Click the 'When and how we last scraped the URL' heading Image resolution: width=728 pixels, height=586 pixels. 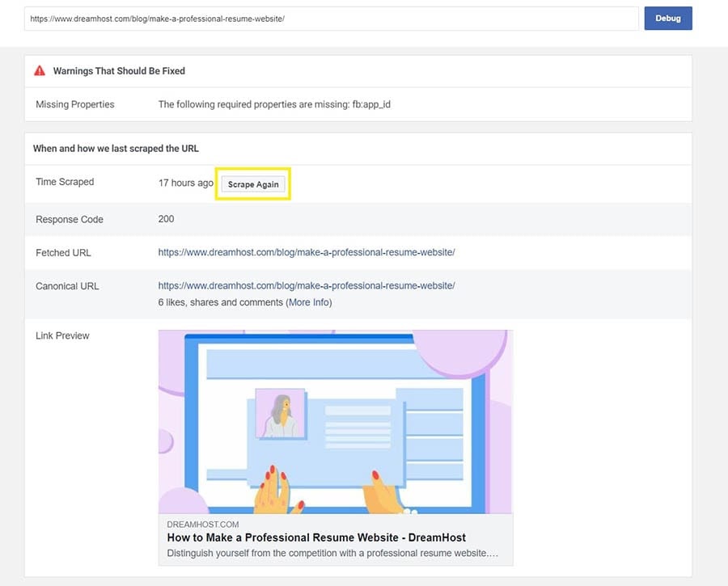[116, 149]
